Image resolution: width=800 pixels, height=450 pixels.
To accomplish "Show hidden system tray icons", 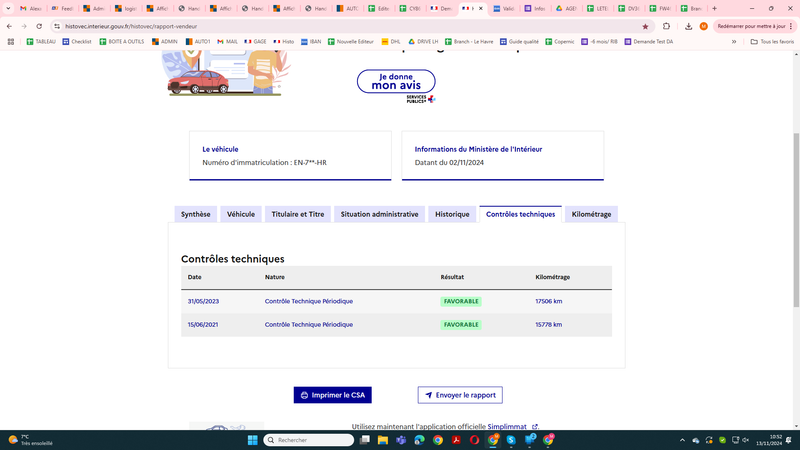I will click(x=682, y=440).
